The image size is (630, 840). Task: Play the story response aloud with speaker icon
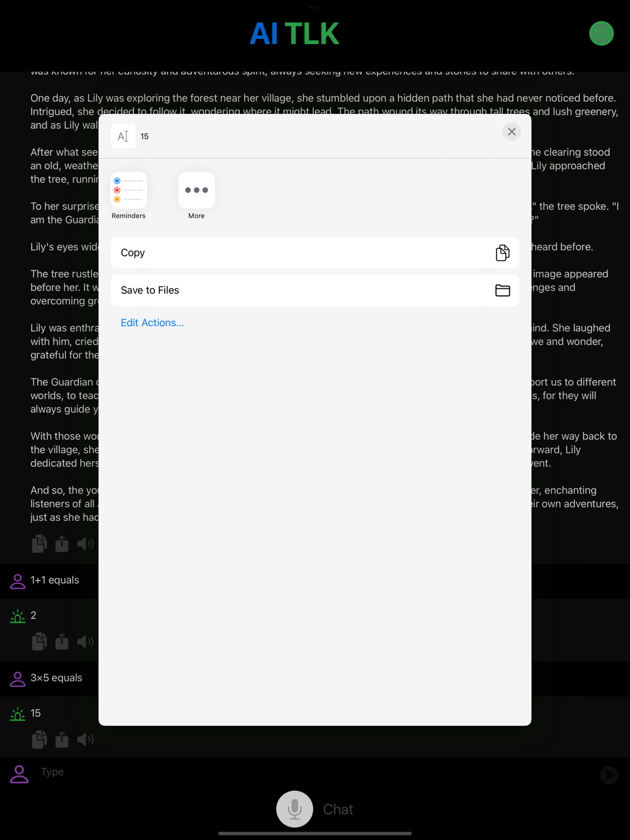tap(85, 543)
